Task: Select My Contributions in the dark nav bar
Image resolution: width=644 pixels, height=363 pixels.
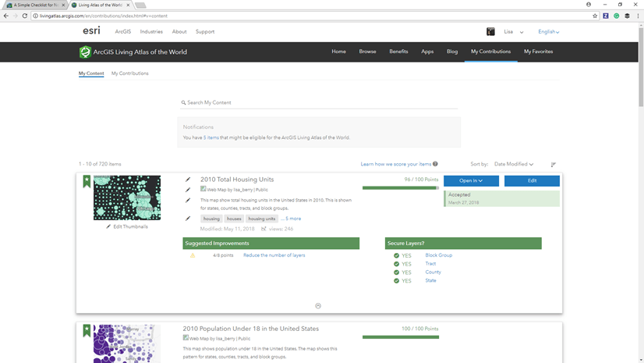Action: click(491, 52)
